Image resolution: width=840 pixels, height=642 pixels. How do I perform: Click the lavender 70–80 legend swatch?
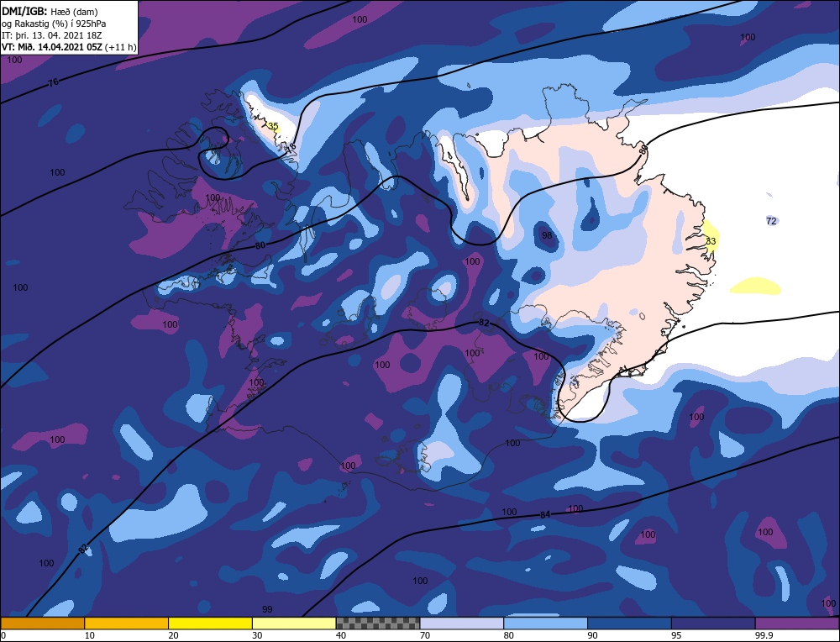[x=462, y=624]
